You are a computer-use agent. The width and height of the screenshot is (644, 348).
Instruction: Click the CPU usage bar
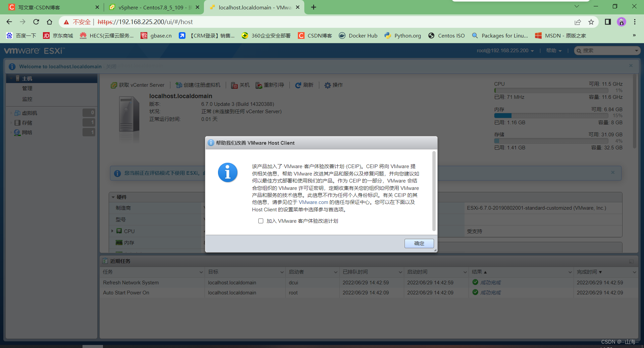551,90
